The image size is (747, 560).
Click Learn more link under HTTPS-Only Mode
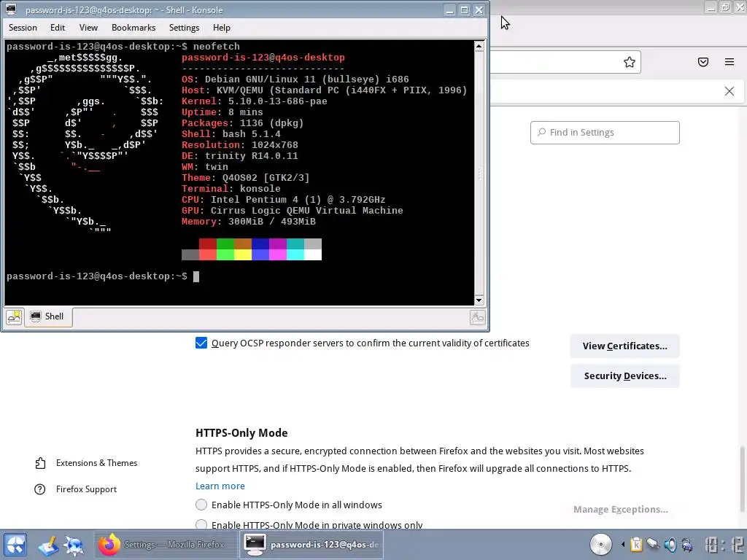pos(220,486)
